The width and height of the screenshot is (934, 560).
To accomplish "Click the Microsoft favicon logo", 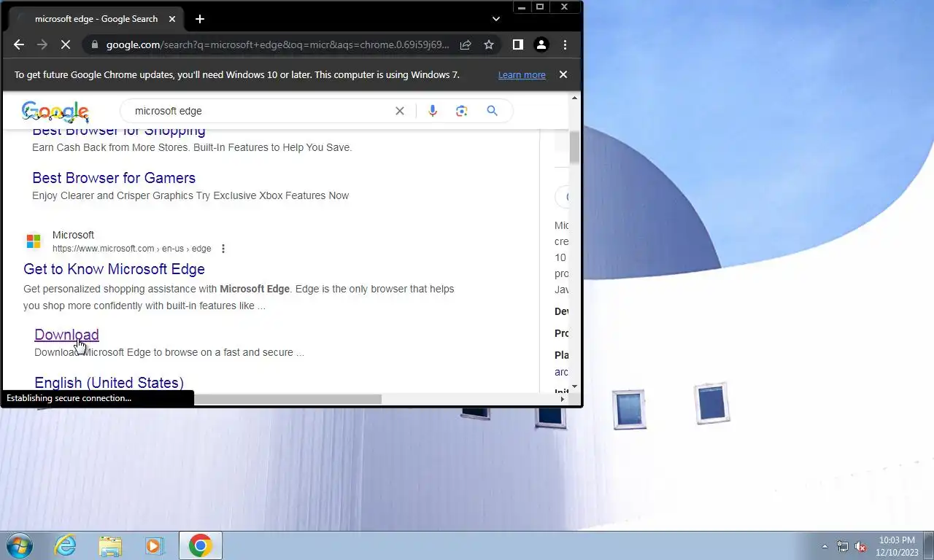I will (34, 241).
